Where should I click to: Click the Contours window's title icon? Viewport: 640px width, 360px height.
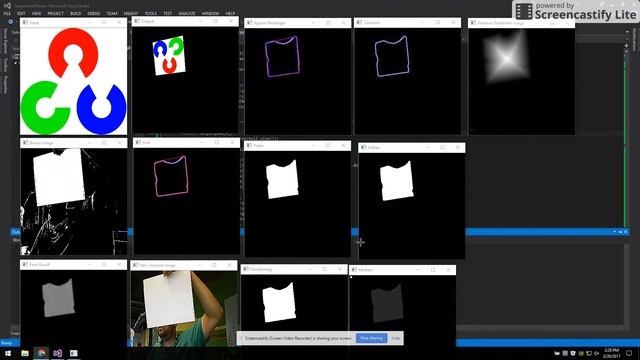(x=359, y=22)
